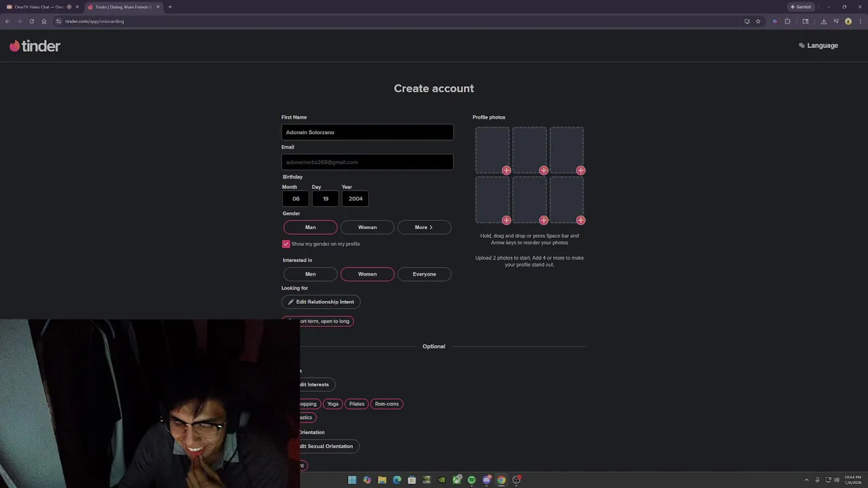Viewport: 868px width, 488px height.
Task: Expand More gender options
Action: click(425, 227)
